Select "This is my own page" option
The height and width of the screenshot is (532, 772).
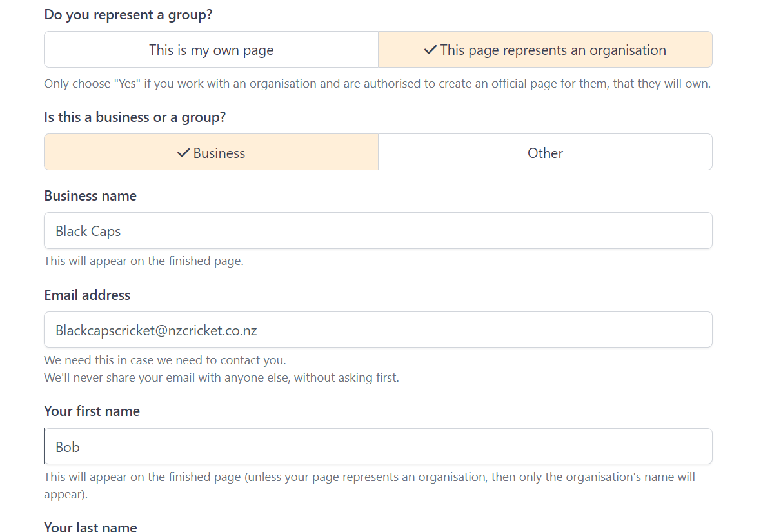tap(211, 50)
